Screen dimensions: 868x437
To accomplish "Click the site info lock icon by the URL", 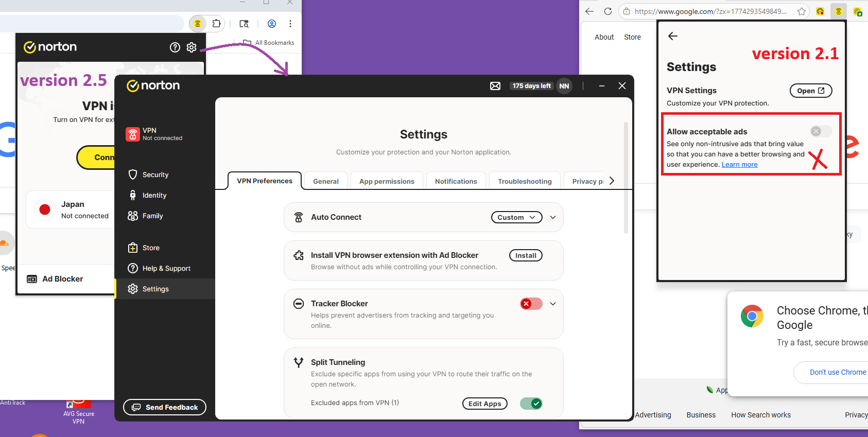I will pos(627,11).
